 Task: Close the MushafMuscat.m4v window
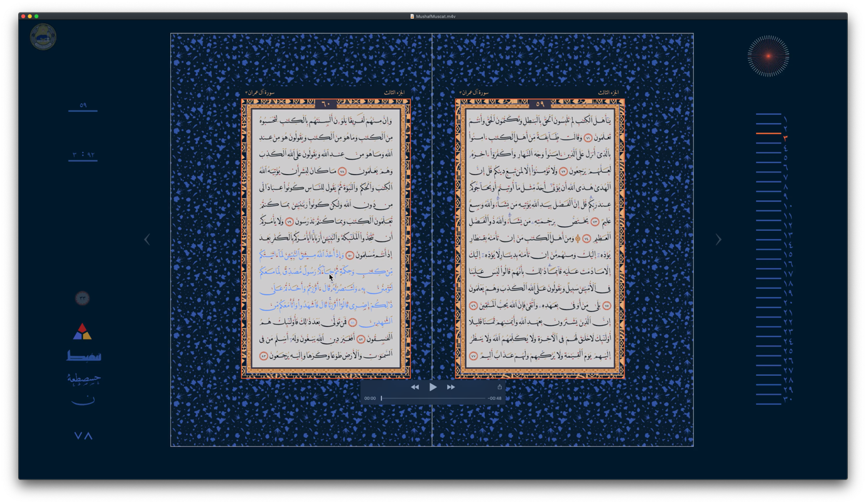pyautogui.click(x=23, y=16)
